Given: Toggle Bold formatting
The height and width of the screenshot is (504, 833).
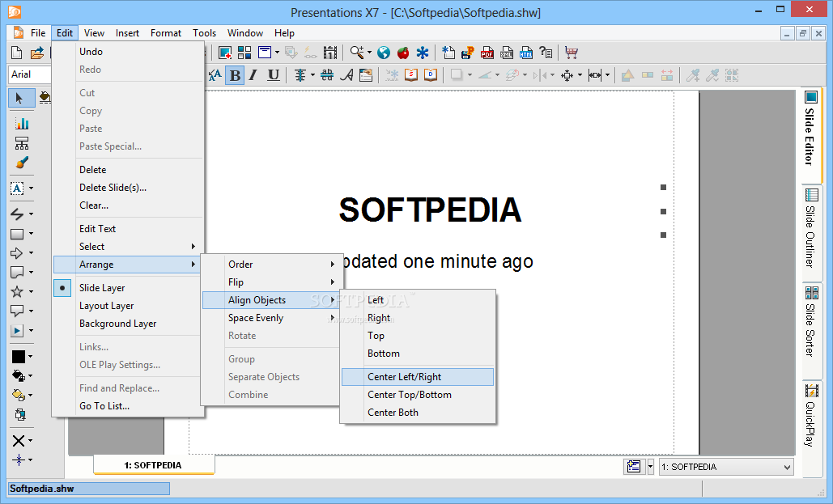Looking at the screenshot, I should click(x=235, y=75).
